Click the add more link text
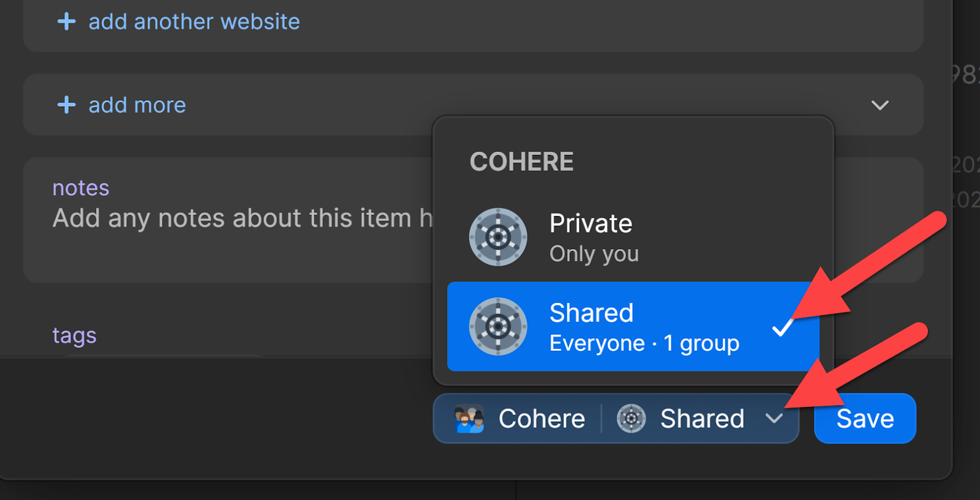 (x=137, y=105)
